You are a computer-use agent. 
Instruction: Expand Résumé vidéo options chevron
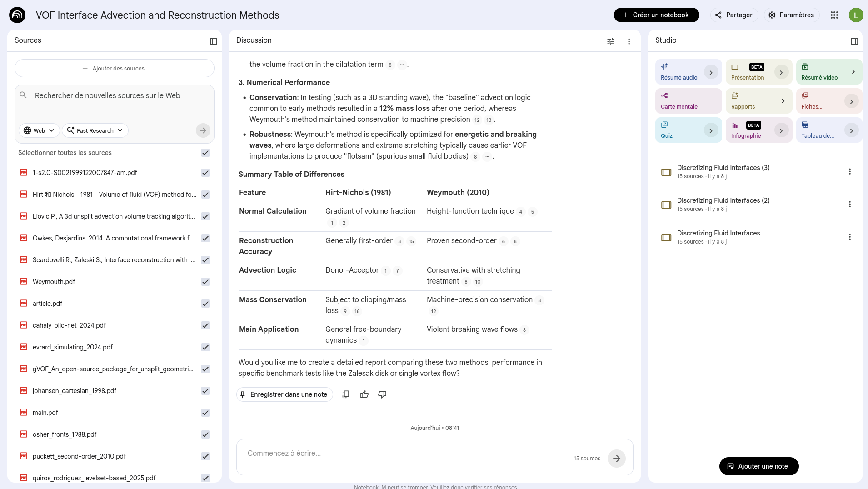pyautogui.click(x=853, y=72)
